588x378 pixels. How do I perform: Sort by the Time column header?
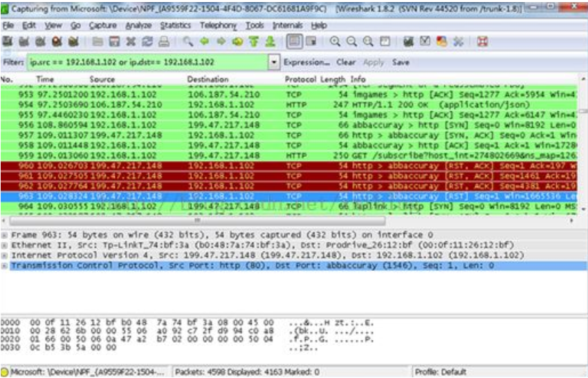tap(45, 79)
